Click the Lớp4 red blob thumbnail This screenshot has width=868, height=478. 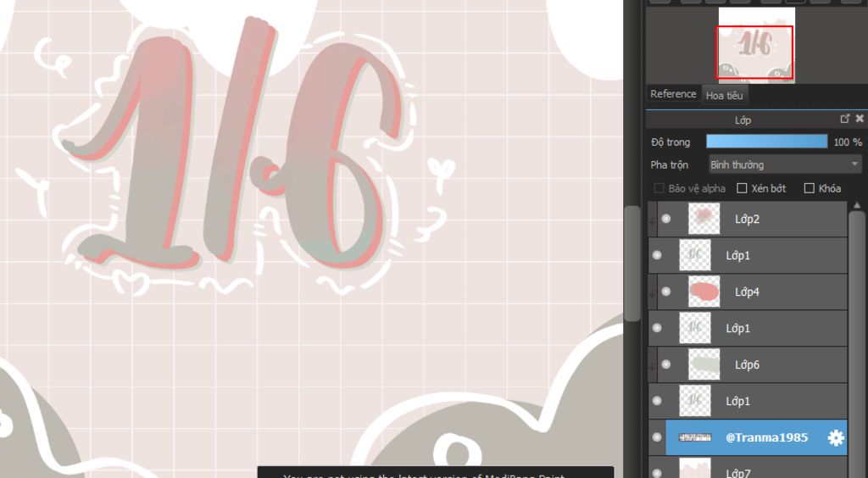tap(704, 292)
